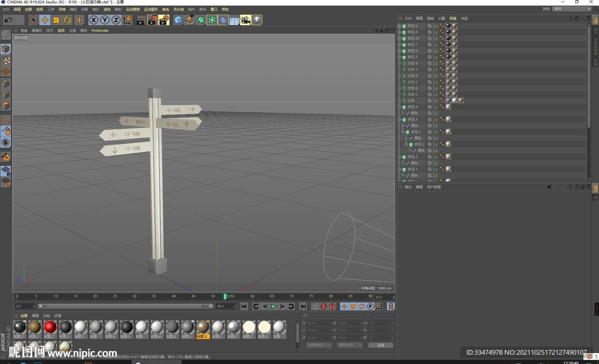Toggle the X-axis lock button
The image size is (599, 364).
94,20
